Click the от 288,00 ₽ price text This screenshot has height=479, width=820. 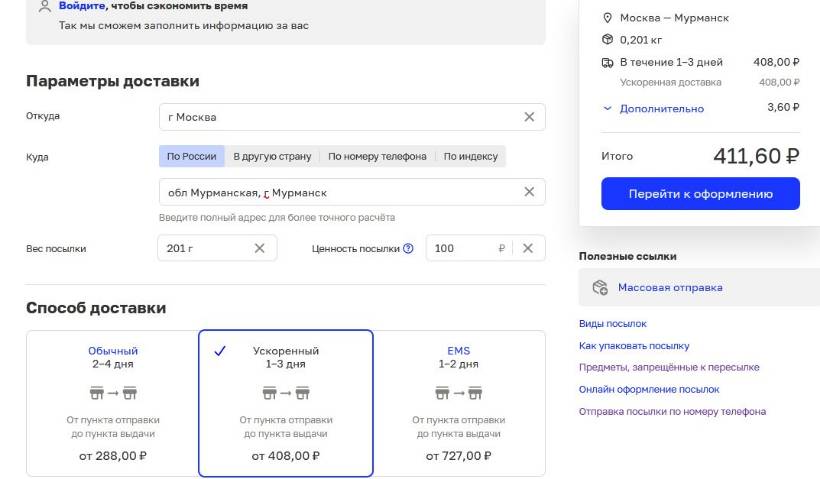point(113,456)
